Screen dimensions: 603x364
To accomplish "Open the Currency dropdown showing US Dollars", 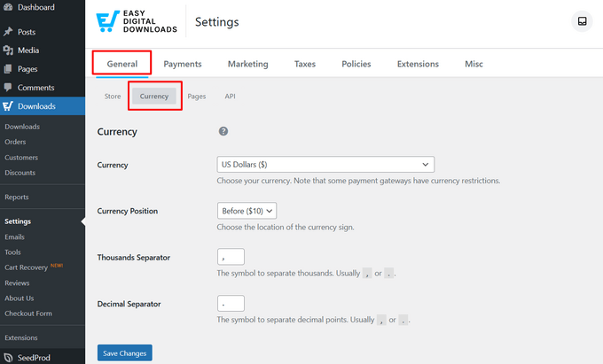I will [x=325, y=165].
